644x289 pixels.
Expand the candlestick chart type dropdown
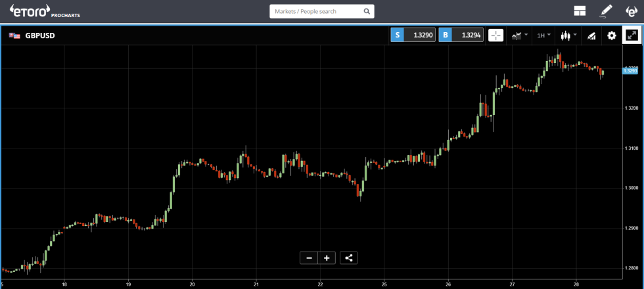pyautogui.click(x=568, y=35)
